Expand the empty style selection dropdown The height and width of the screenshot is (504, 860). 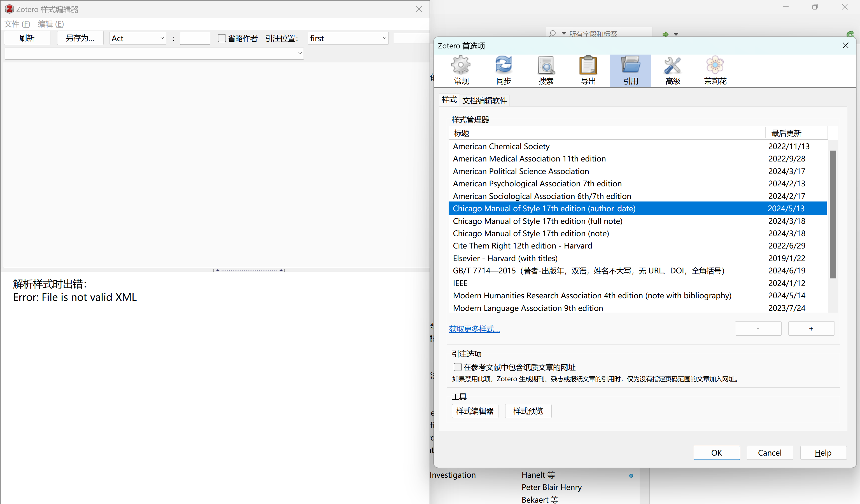(154, 53)
